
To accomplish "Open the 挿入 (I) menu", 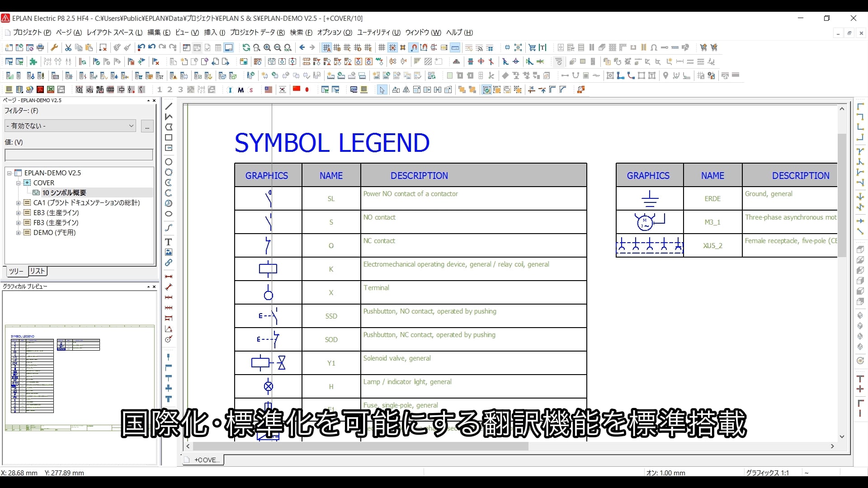I will 215,33.
